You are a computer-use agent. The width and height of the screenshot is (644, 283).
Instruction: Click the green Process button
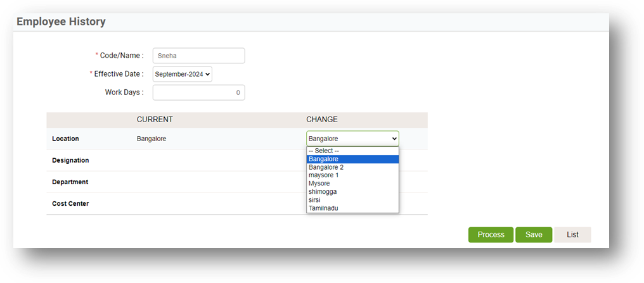coord(491,235)
